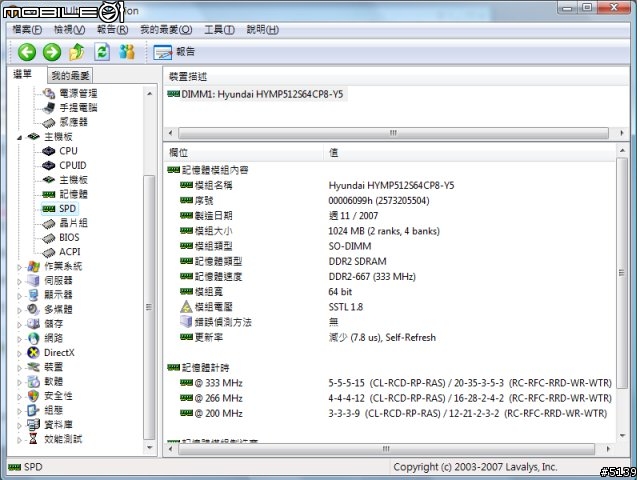Viewport: 640px width, 480px height.
Task: Select the 晶片組 tree item
Action: 65,223
